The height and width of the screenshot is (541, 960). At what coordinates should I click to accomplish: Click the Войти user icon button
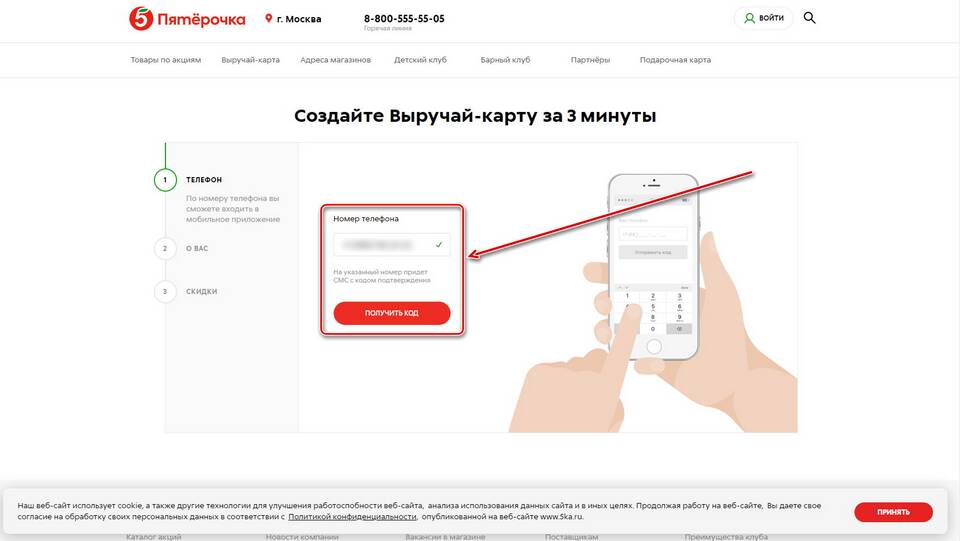tap(763, 18)
